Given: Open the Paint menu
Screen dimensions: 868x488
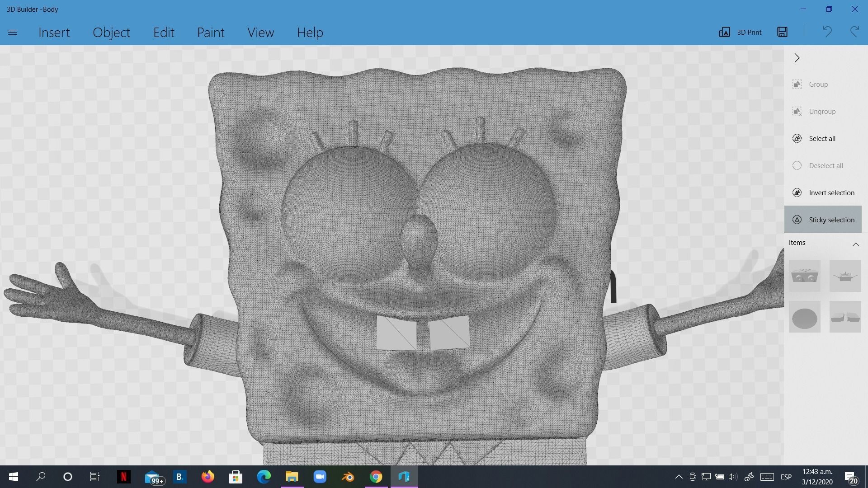Looking at the screenshot, I should [211, 33].
